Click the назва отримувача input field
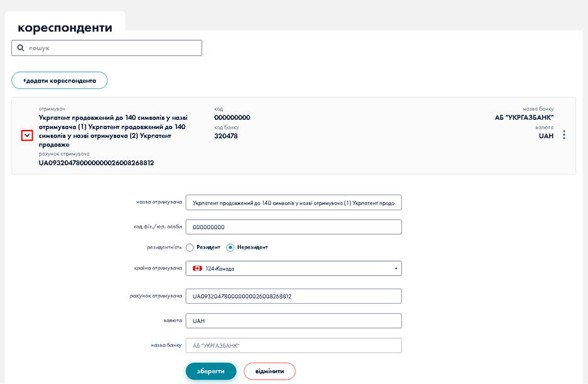The width and height of the screenshot is (588, 384). point(293,203)
